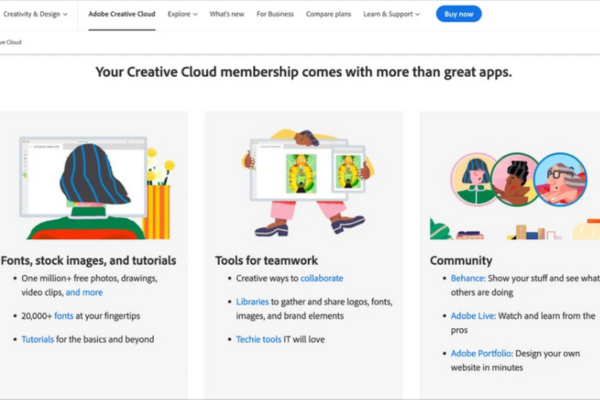Click the woman-at-monitor illustration
Screen dimensions: 600x400
pos(97,188)
